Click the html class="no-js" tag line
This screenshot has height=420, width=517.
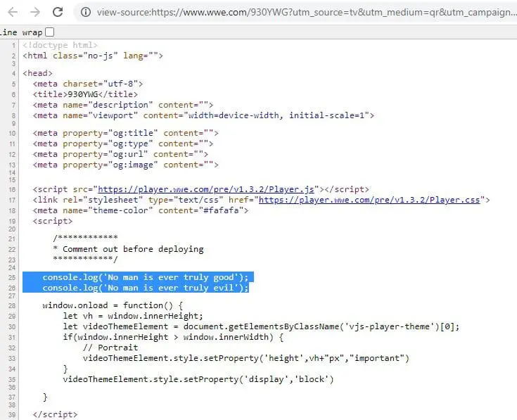[x=93, y=56]
